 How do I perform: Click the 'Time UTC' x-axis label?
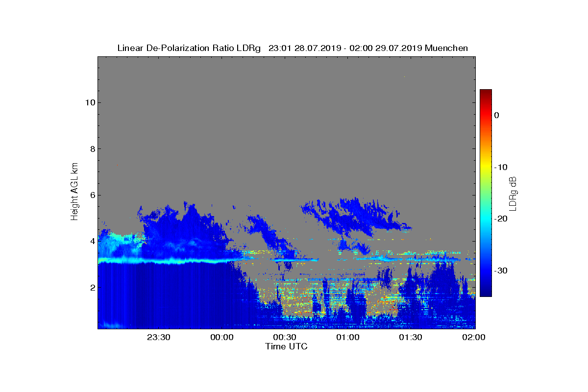pyautogui.click(x=286, y=346)
